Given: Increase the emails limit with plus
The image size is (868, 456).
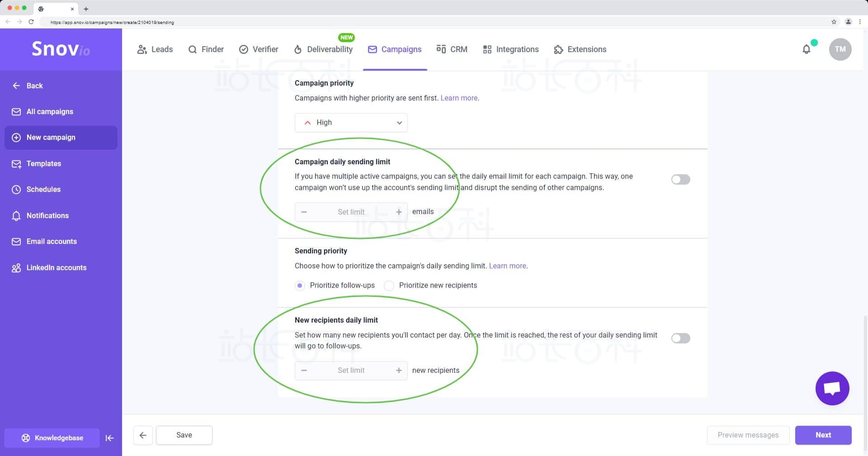Looking at the screenshot, I should [399, 212].
